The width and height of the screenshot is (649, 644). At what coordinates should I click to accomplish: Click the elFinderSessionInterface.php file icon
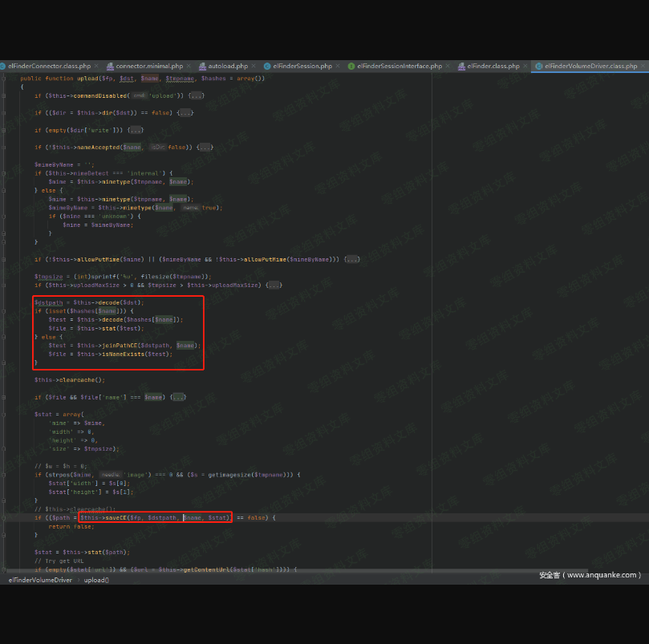[351, 66]
